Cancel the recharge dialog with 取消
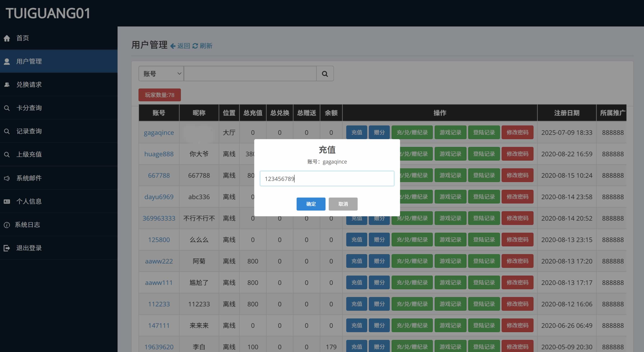The image size is (644, 352). (343, 204)
